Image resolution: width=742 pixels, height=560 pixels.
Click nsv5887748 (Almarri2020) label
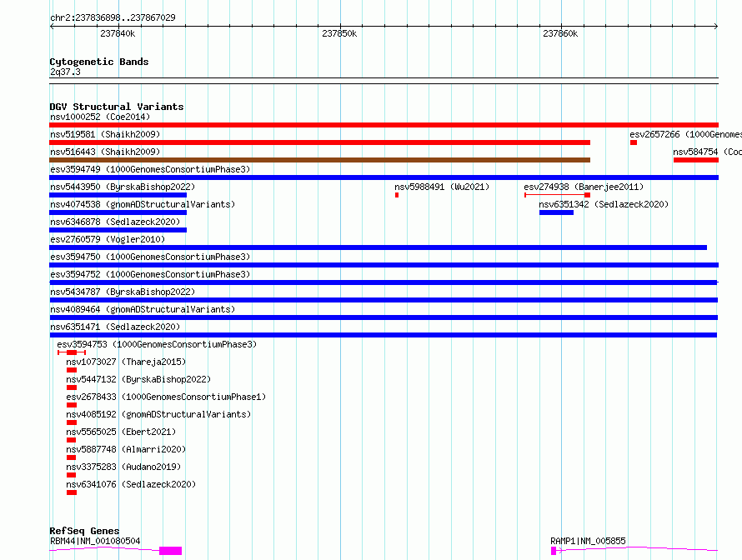[126, 449]
